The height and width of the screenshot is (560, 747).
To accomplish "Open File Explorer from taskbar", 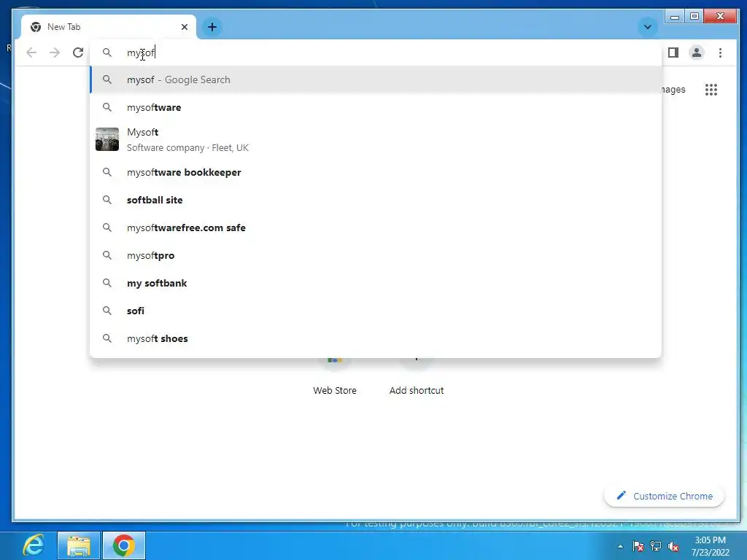I will point(79,545).
